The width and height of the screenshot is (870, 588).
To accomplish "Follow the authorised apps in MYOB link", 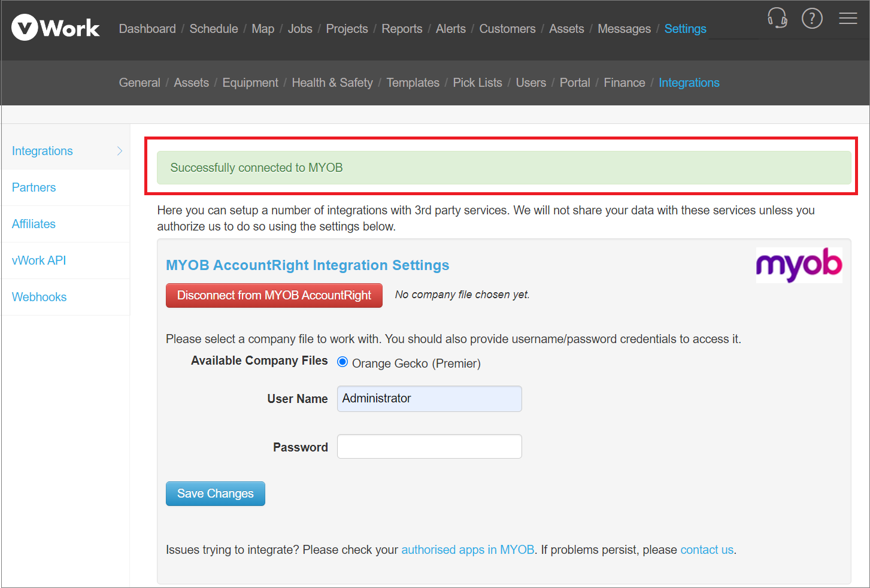I will pyautogui.click(x=468, y=550).
